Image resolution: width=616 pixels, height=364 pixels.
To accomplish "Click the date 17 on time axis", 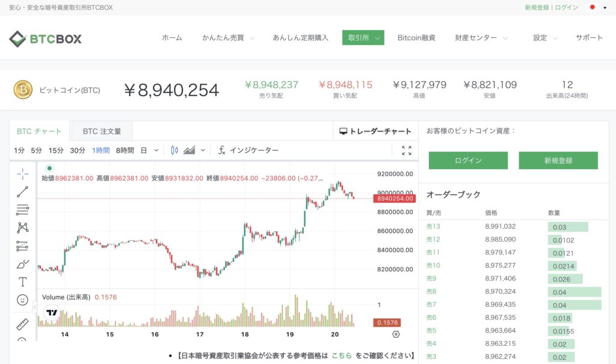I will coord(200,334).
